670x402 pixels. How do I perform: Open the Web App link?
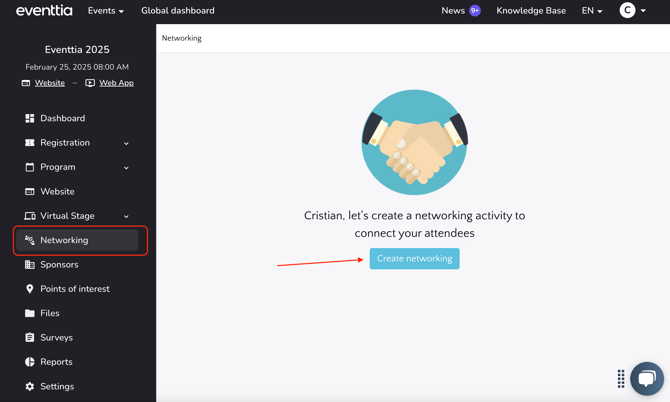point(116,83)
